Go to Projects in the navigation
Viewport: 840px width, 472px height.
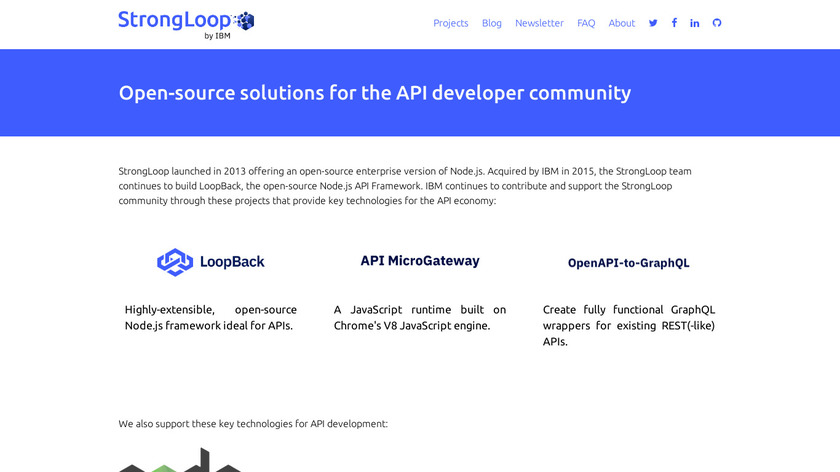click(451, 23)
